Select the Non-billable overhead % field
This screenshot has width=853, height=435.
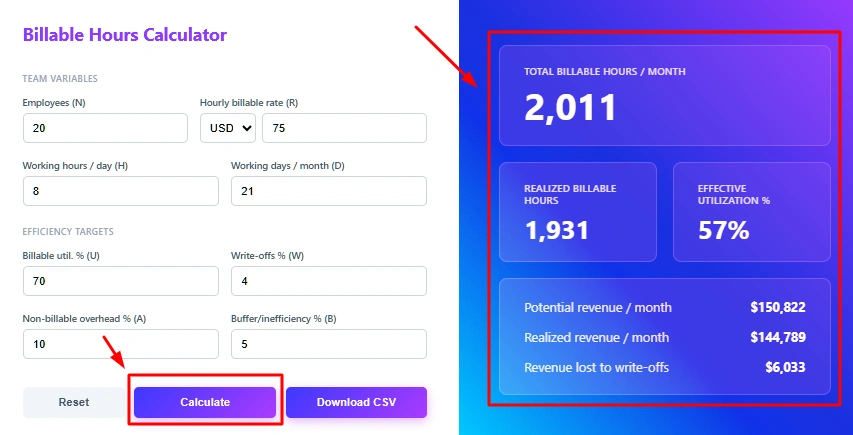[120, 344]
